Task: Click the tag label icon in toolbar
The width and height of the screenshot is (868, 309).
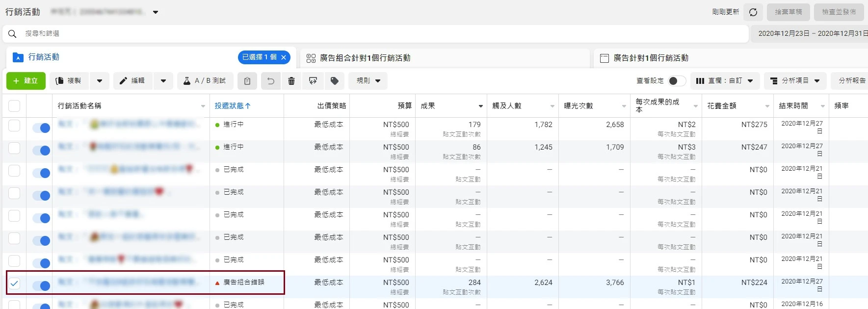Action: click(335, 81)
